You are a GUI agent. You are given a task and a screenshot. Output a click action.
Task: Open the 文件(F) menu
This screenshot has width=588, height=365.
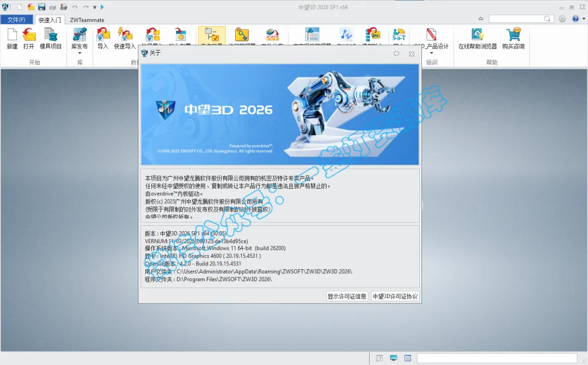coord(16,20)
